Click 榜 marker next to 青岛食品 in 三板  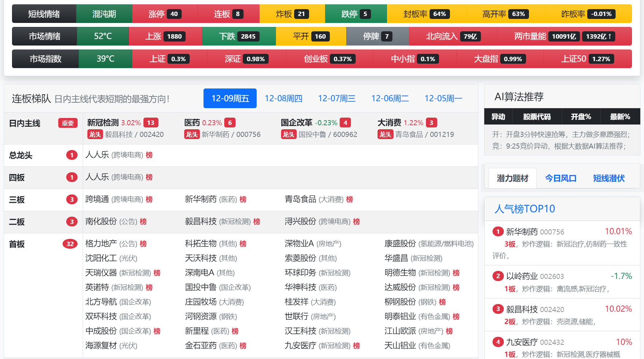[349, 200]
